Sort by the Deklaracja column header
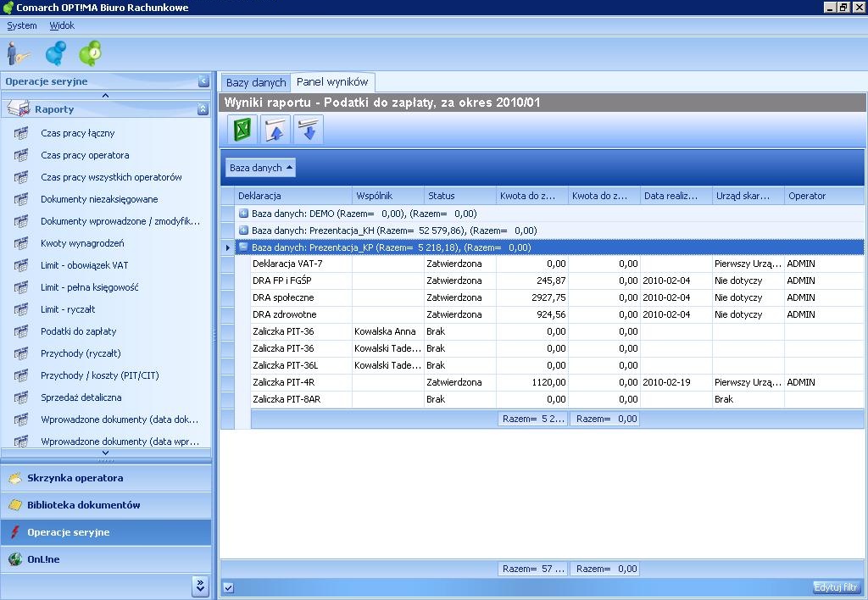This screenshot has height=600, width=868. (x=293, y=196)
